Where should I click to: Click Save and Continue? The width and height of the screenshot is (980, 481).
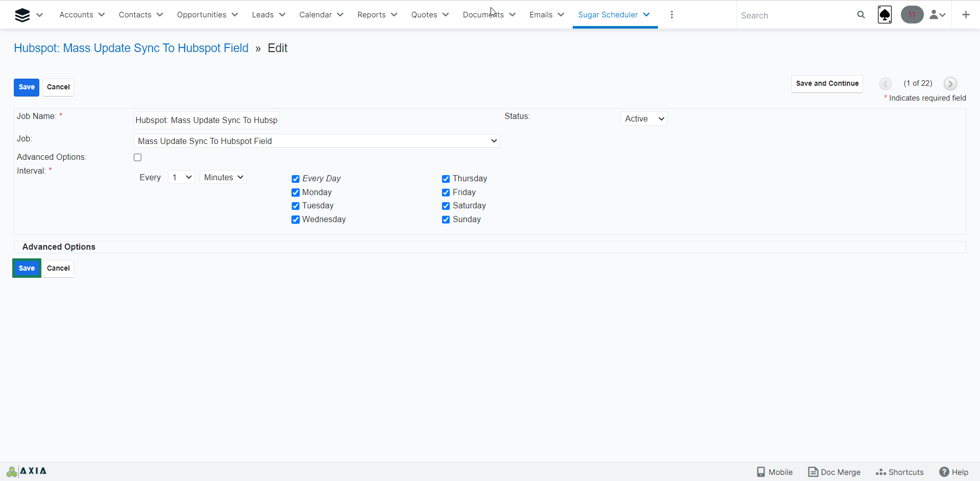[827, 84]
